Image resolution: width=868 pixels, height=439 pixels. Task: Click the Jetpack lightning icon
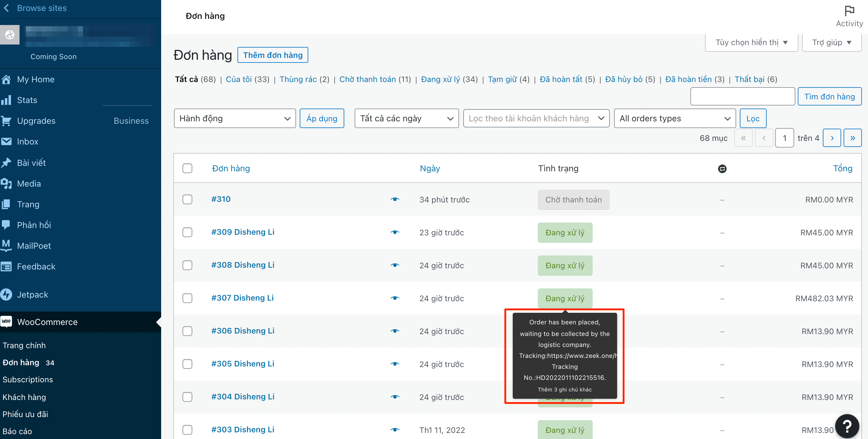(x=6, y=294)
